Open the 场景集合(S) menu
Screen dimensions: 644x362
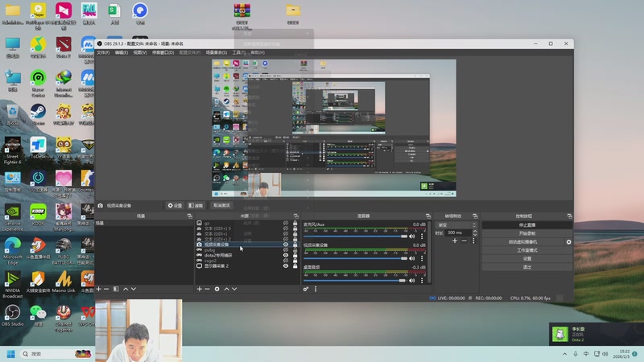point(216,52)
